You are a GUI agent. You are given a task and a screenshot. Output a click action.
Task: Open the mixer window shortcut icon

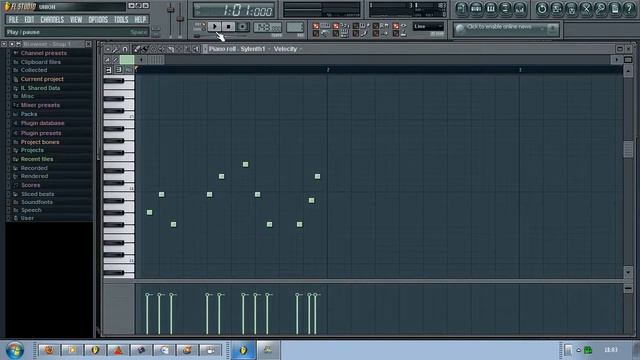pos(520,9)
